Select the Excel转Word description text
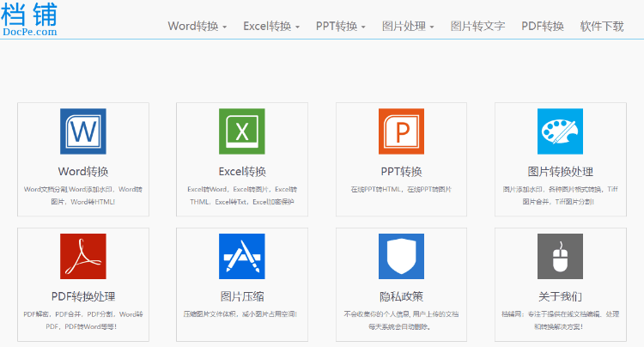 click(x=242, y=196)
